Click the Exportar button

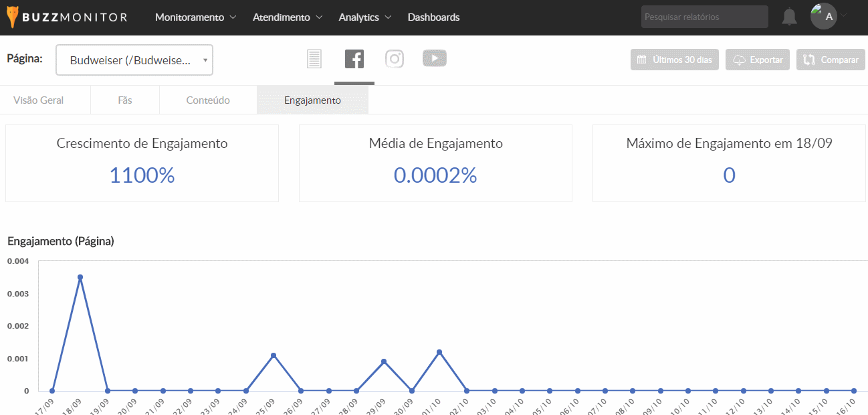[758, 60]
